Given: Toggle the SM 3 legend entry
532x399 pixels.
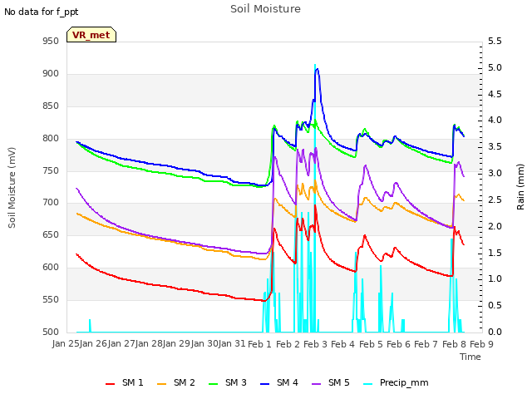Looking at the screenshot, I should (228, 382).
